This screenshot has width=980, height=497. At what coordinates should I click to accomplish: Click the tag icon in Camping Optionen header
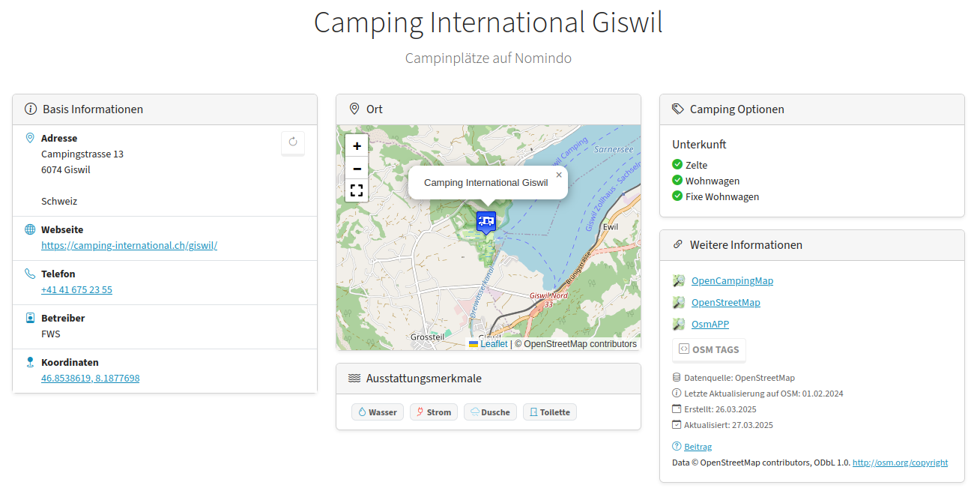(678, 109)
